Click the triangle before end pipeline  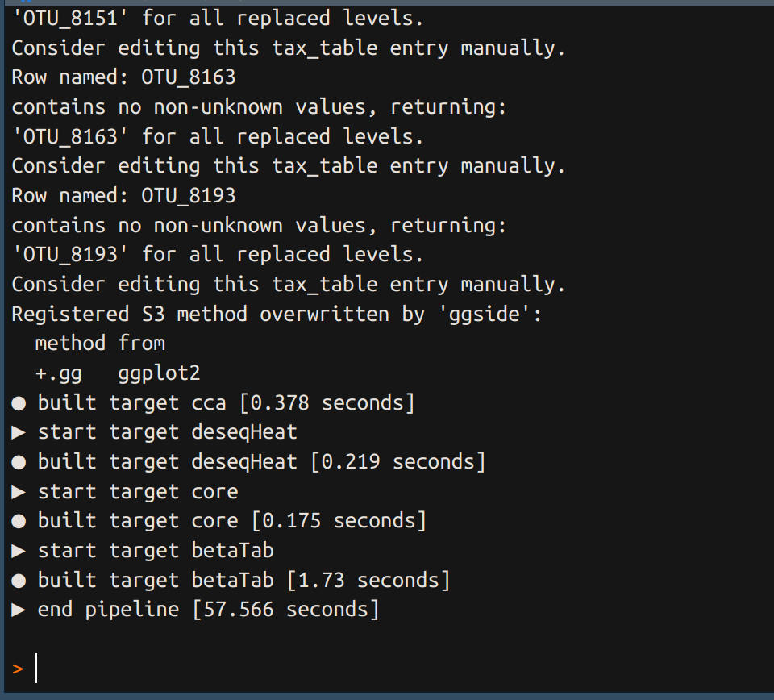19,610
